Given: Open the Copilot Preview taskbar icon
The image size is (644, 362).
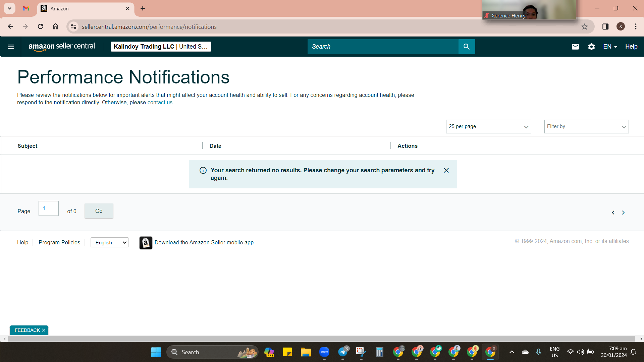Looking at the screenshot, I should [269, 352].
